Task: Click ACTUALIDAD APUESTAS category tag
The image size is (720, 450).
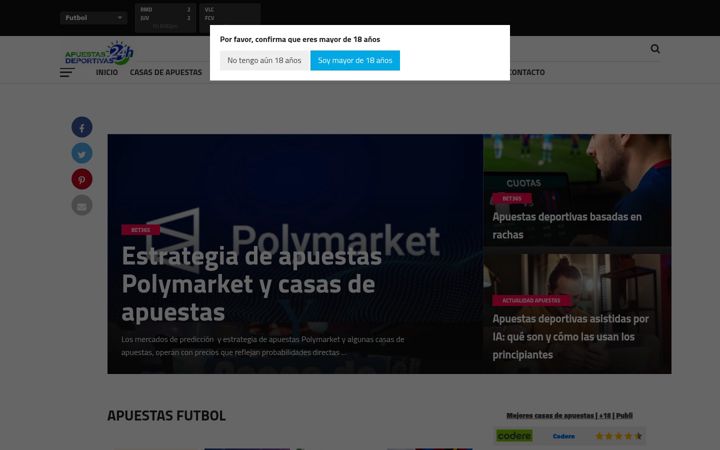Action: click(x=531, y=301)
